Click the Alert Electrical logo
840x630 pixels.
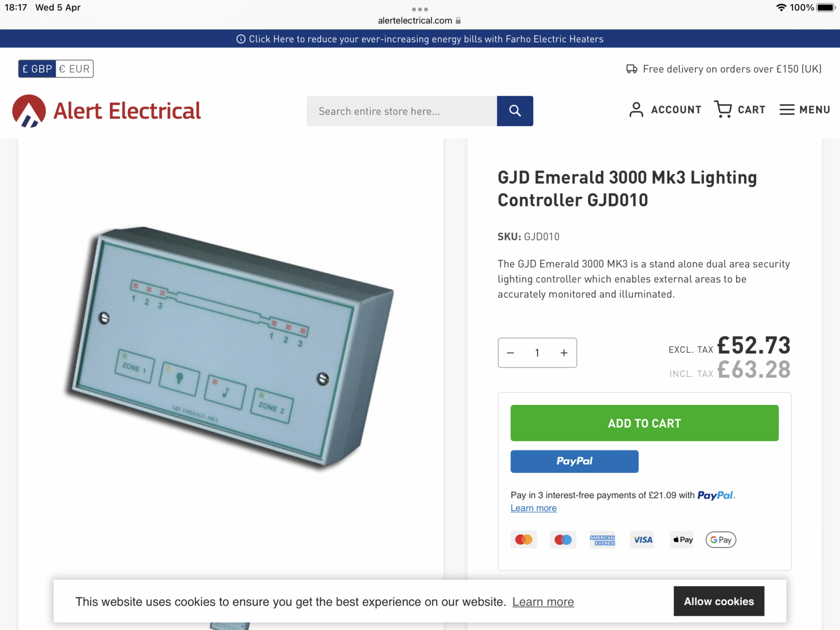[x=107, y=111]
